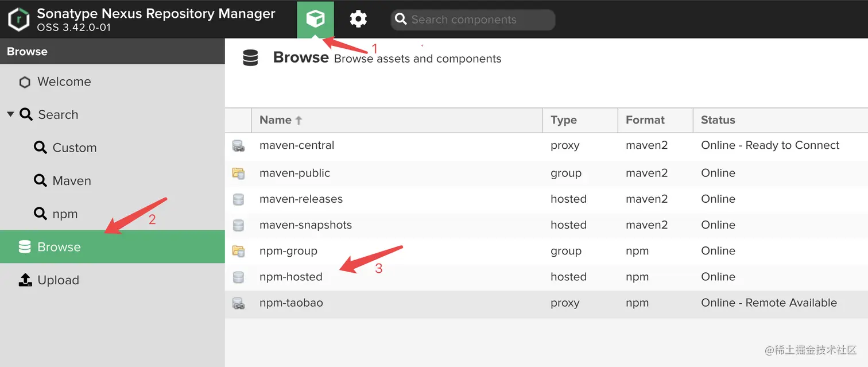Click the Welcome hexagon icon in sidebar
Viewport: 868px width, 367px height.
tap(25, 82)
